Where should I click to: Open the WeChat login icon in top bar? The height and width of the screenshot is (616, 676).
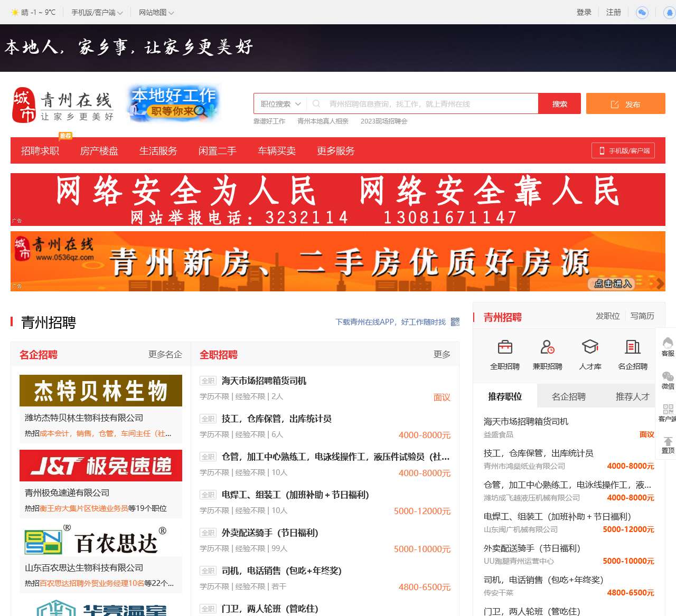tap(642, 12)
